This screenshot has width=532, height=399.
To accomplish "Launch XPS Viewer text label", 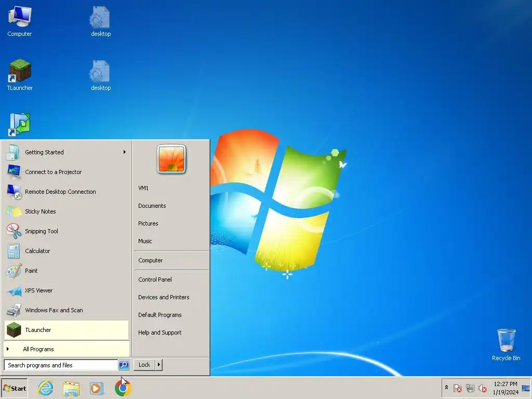I will [38, 290].
